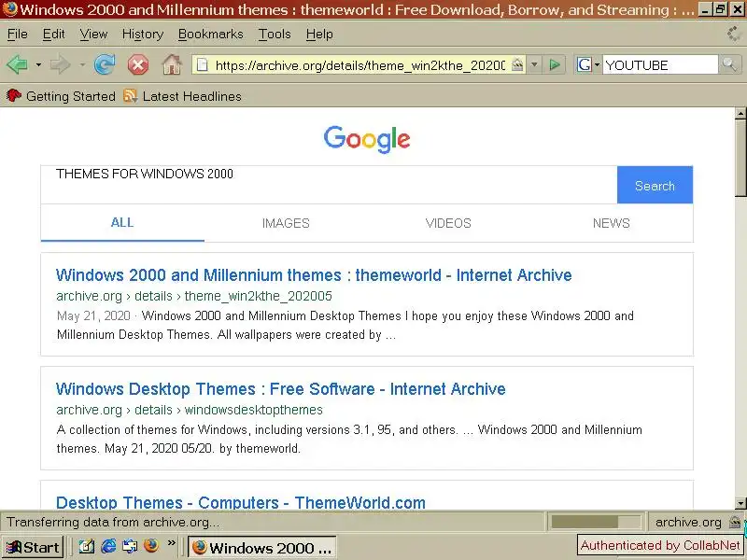Click the scrollbar up arrow
Viewport: 747px width, 560px height.
[740, 113]
